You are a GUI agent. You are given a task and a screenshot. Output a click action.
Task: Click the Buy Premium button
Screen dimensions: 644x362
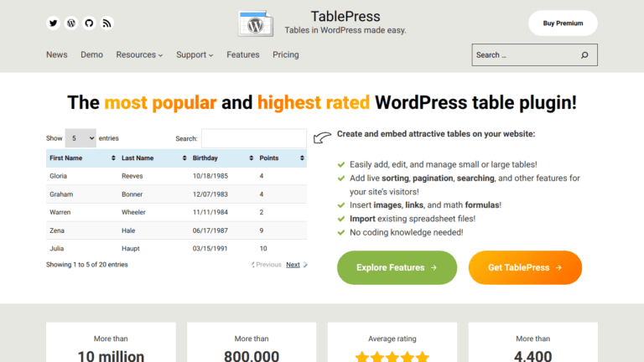(563, 23)
